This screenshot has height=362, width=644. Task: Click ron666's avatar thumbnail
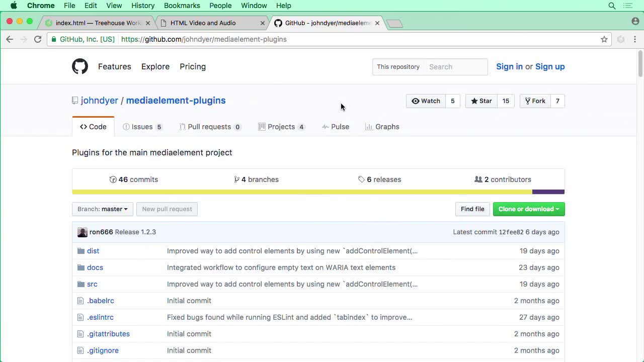click(83, 232)
